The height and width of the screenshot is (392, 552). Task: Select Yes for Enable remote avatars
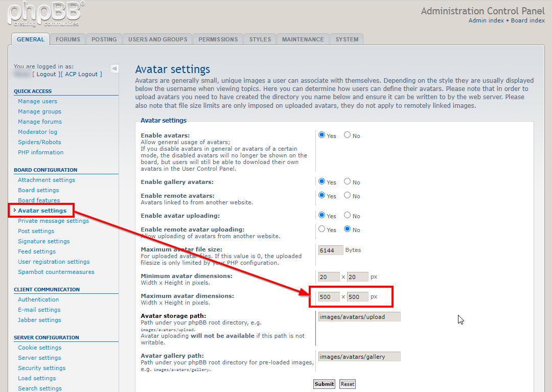tap(321, 195)
